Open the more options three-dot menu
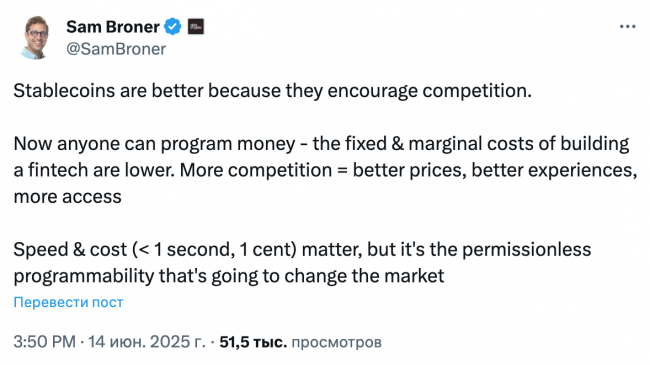Image resolution: width=650 pixels, height=365 pixels. 627,27
